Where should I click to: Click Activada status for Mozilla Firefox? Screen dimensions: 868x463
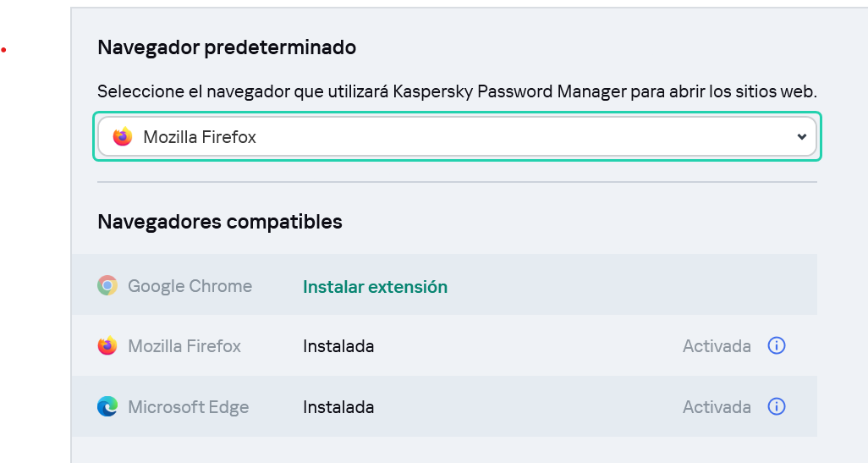(717, 346)
